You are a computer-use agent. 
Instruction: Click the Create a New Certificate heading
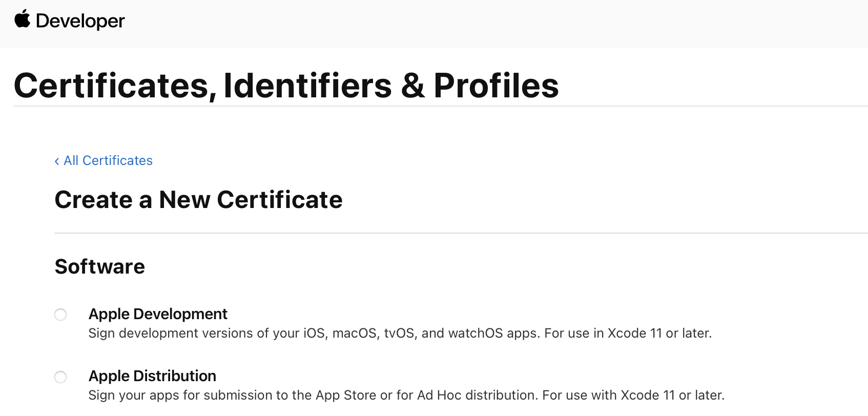[x=198, y=200]
